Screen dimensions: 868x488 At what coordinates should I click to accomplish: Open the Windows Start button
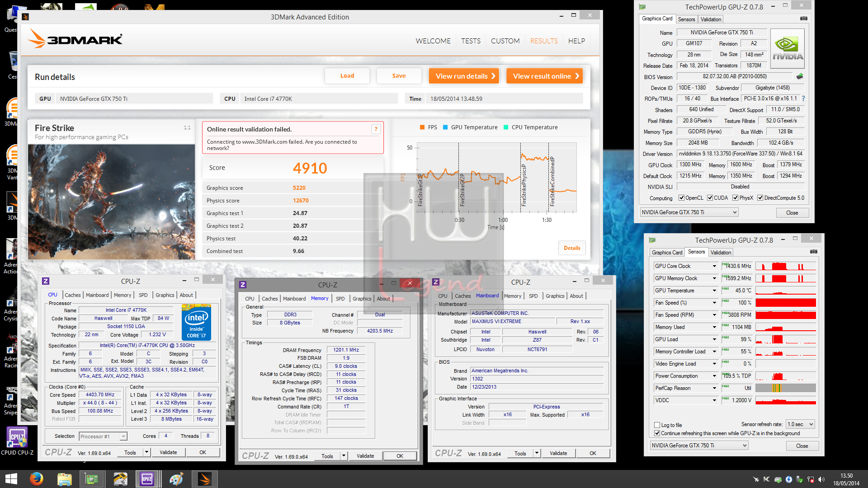pos(11,479)
